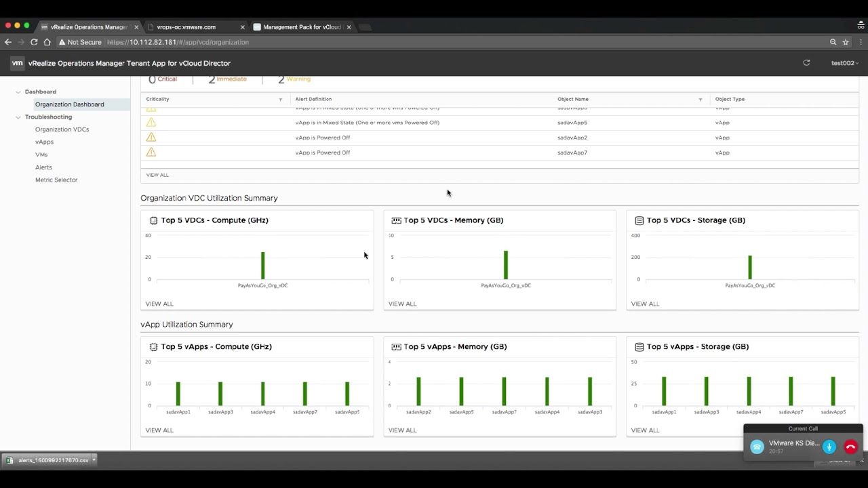Click the VMware vm logo
The height and width of the screenshot is (488, 868).
point(17,63)
